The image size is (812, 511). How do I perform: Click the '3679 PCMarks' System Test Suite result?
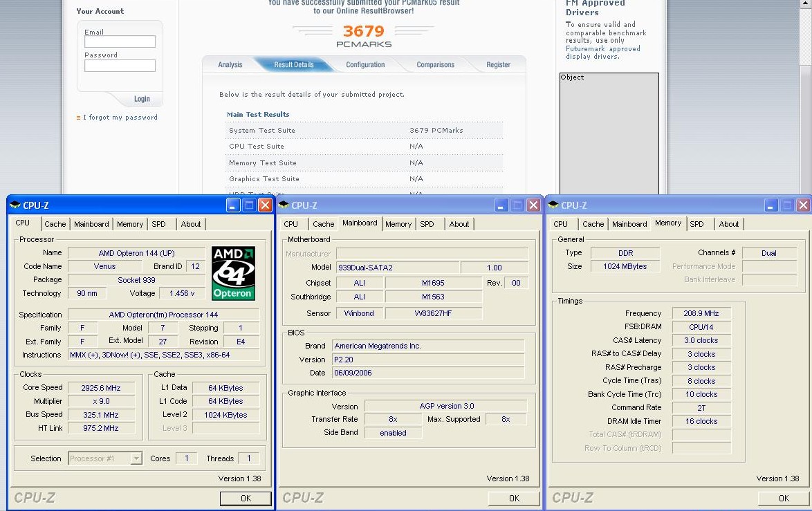[436, 131]
